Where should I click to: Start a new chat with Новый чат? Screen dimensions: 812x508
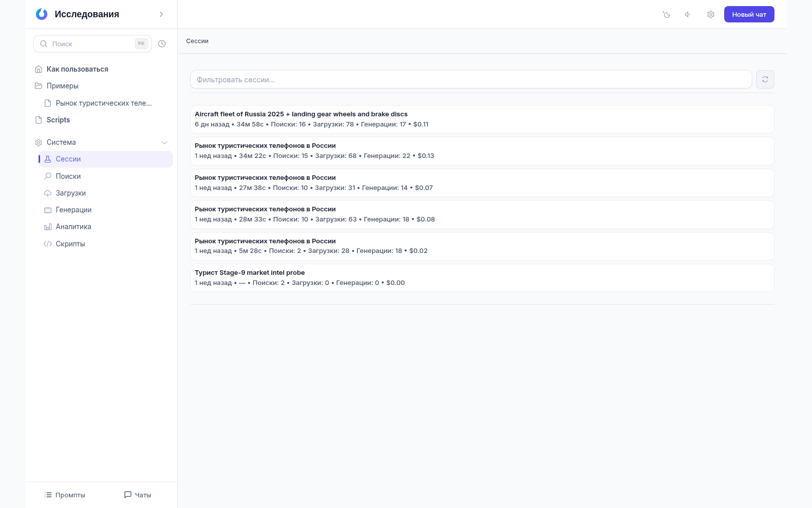tap(749, 14)
